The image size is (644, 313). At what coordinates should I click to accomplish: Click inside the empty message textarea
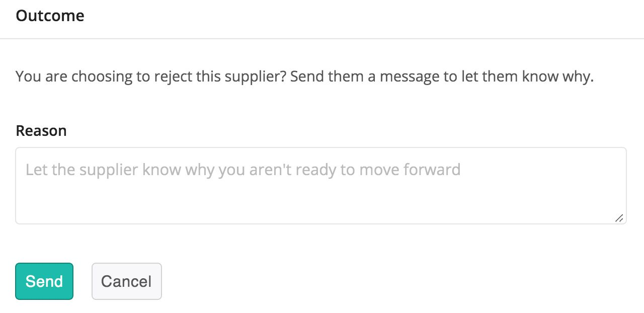coord(321,186)
